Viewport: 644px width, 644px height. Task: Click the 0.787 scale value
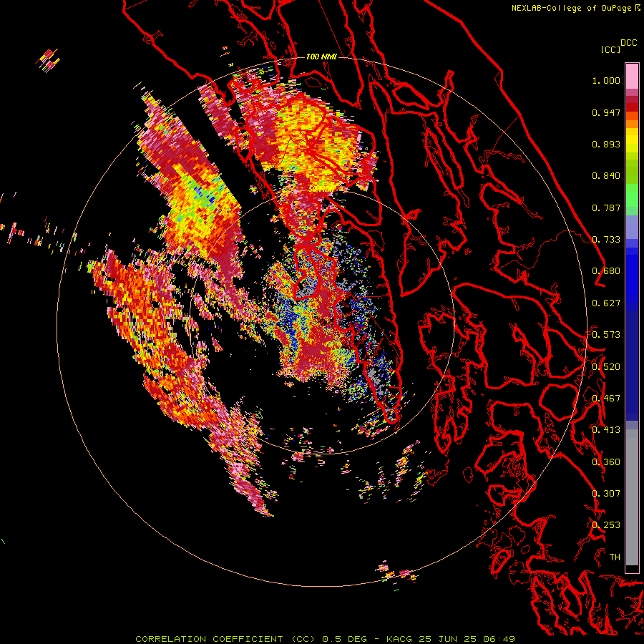click(x=606, y=208)
